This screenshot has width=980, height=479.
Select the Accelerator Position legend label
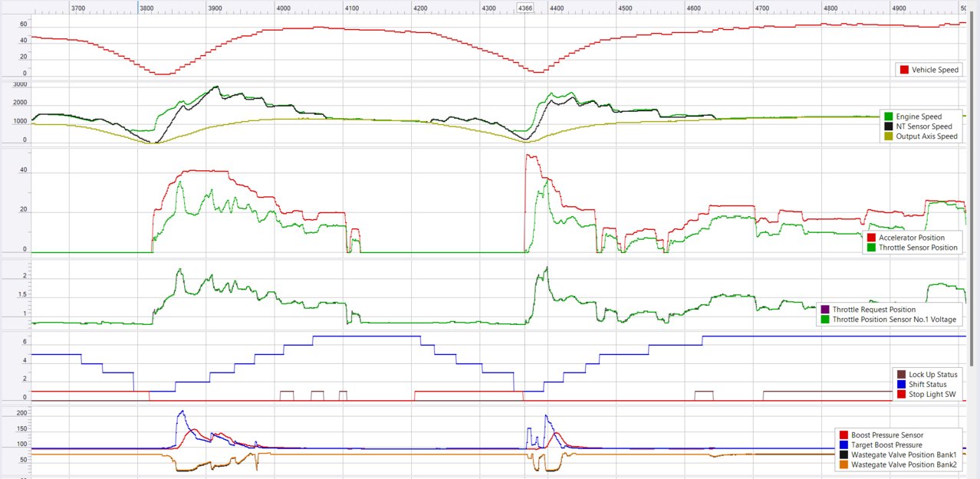(x=912, y=238)
